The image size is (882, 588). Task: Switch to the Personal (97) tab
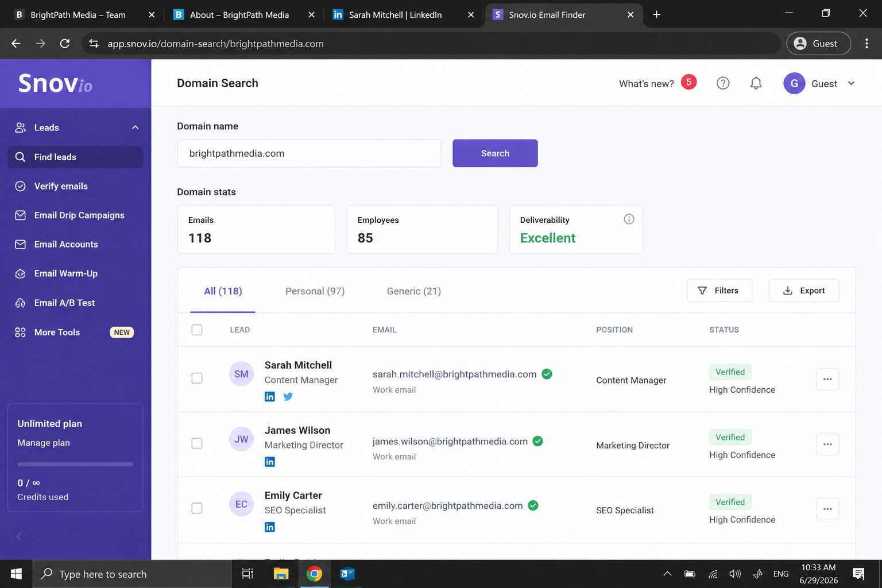(315, 291)
